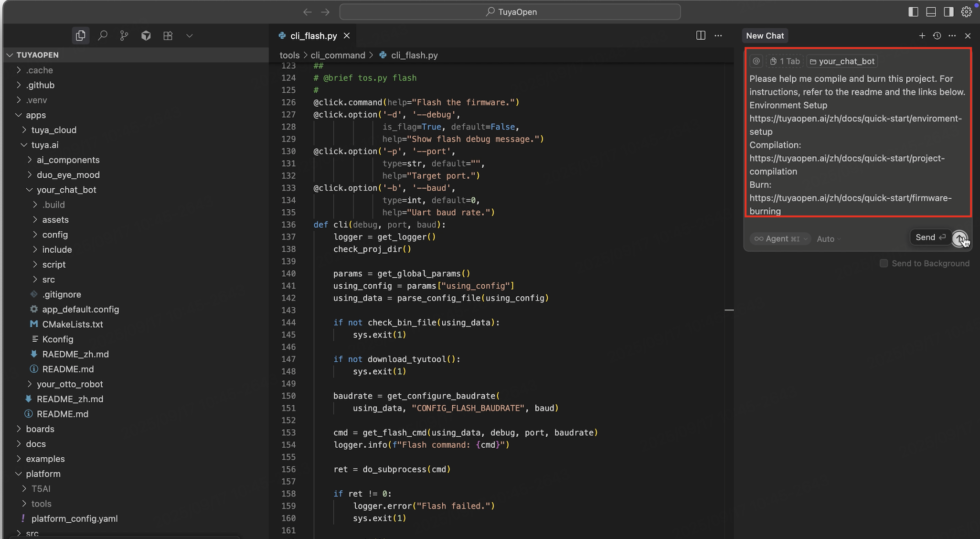Click the TuyaOpen command search field
This screenshot has width=980, height=539.
(x=510, y=12)
